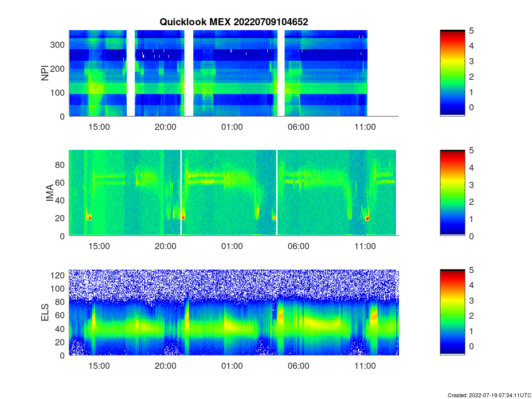The height and width of the screenshot is (399, 532).
Task: Click the NPI spectrogram plot area
Action: 234,73
